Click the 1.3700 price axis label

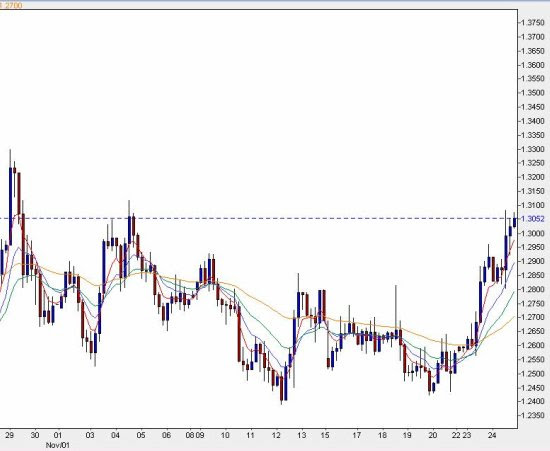coord(533,37)
